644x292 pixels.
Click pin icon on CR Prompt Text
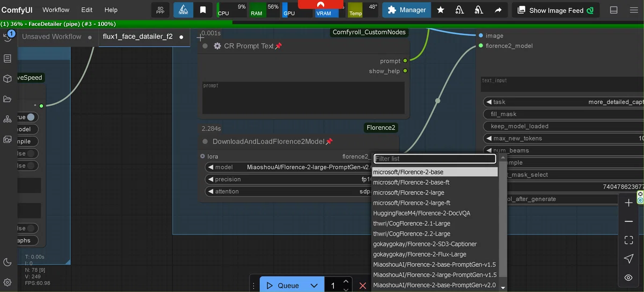[279, 46]
